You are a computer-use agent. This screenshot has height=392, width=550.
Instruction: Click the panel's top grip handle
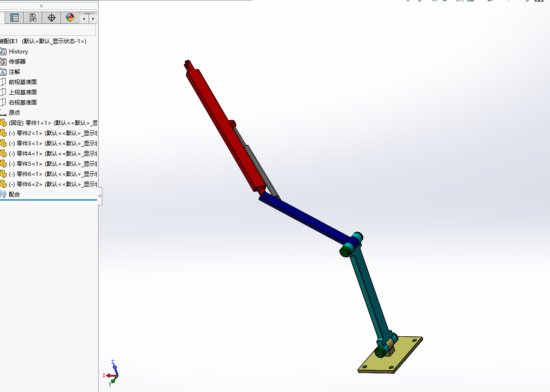(x=41, y=6)
